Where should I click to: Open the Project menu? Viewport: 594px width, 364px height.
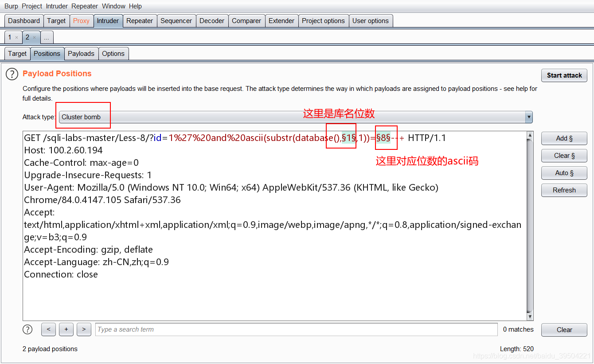(32, 6)
